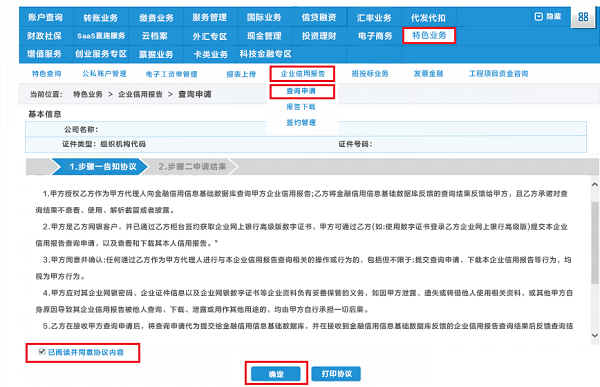This screenshot has height=387, width=600.
Task: Open the 电子商务 menu
Action: (375, 36)
